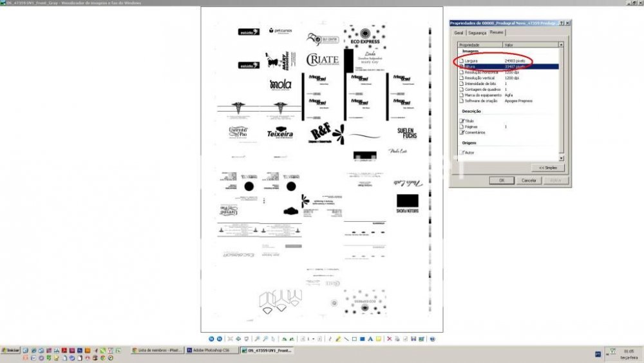The width and height of the screenshot is (644, 363).
Task: Switch to the 'Geral' tab
Action: [x=459, y=33]
